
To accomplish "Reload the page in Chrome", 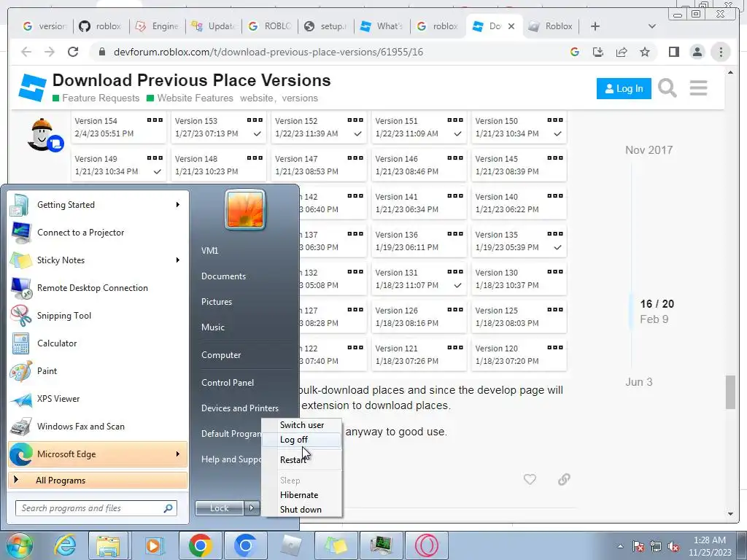I will tap(72, 52).
